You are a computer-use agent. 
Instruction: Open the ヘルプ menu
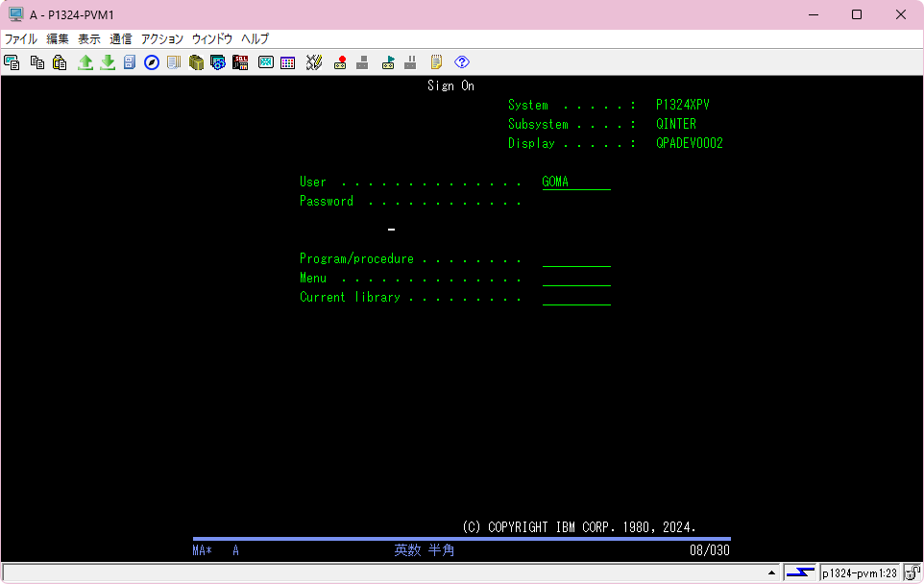pos(255,38)
